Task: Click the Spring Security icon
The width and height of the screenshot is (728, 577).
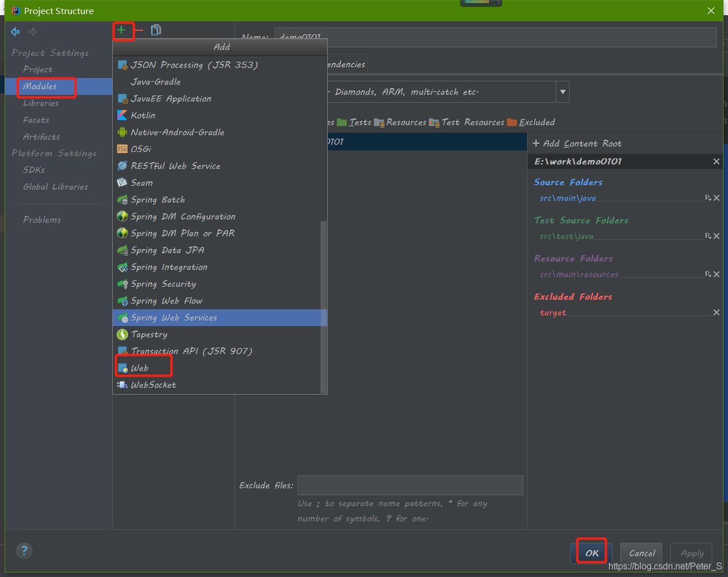Action: pyautogui.click(x=122, y=284)
